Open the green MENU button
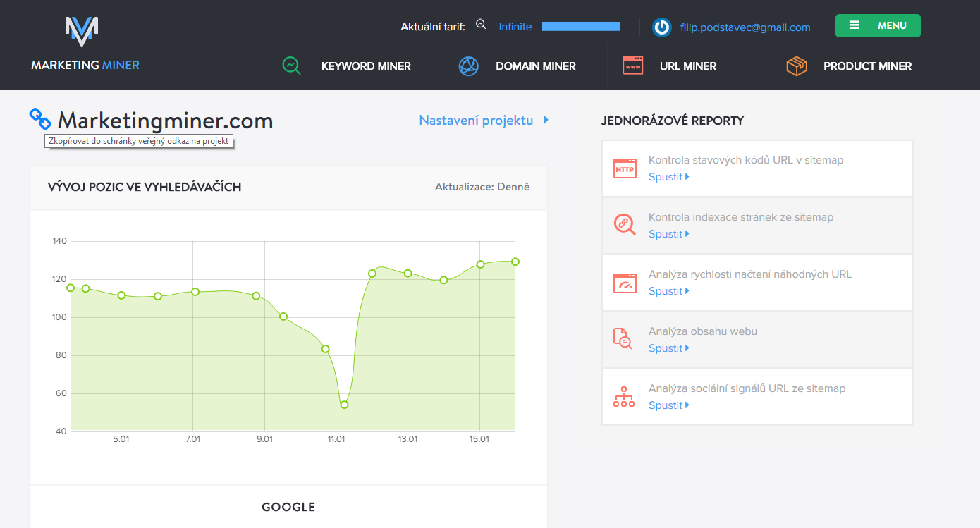Screen dimensions: 980x528 point(878,25)
